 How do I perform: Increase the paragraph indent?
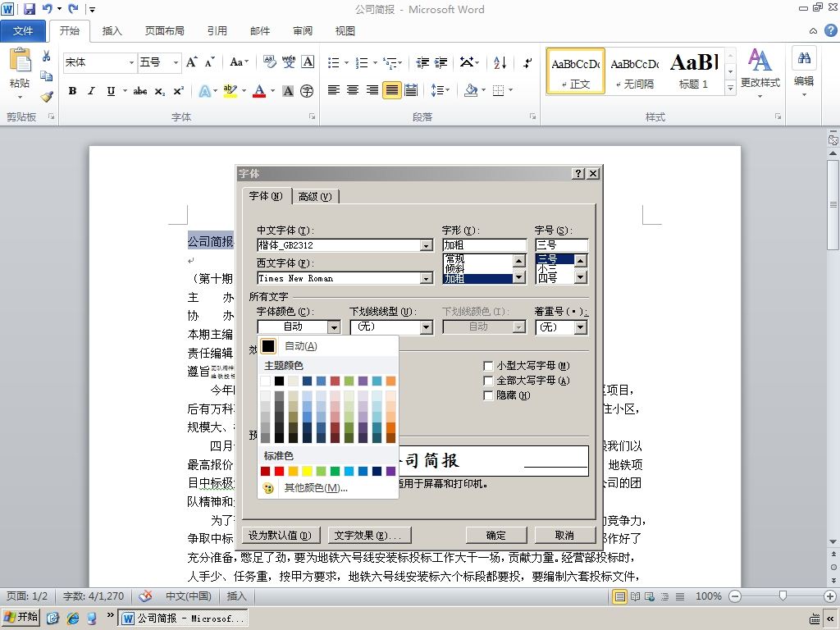(x=441, y=62)
